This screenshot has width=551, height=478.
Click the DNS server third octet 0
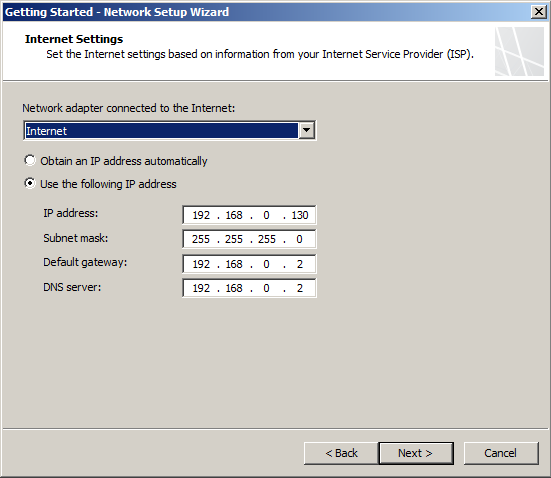266,288
